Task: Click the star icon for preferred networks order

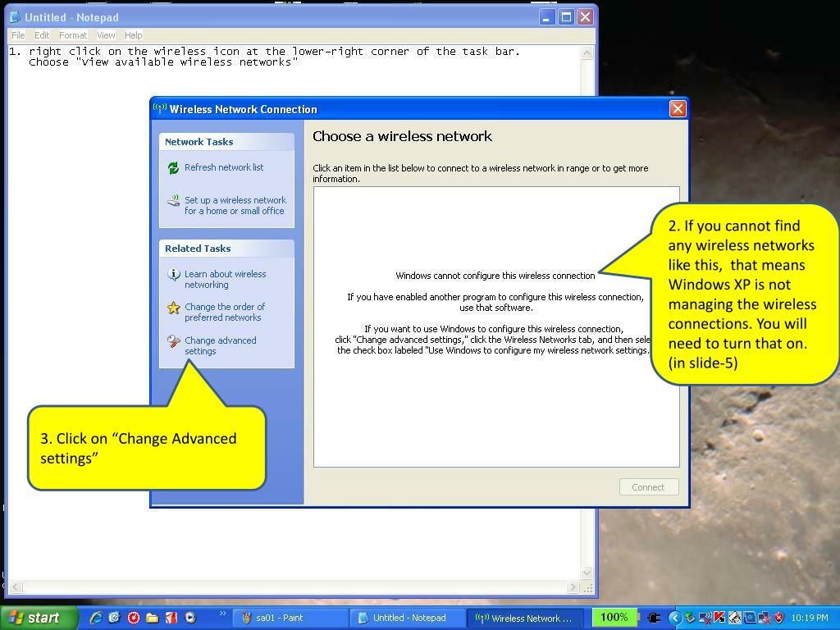Action: (174, 308)
